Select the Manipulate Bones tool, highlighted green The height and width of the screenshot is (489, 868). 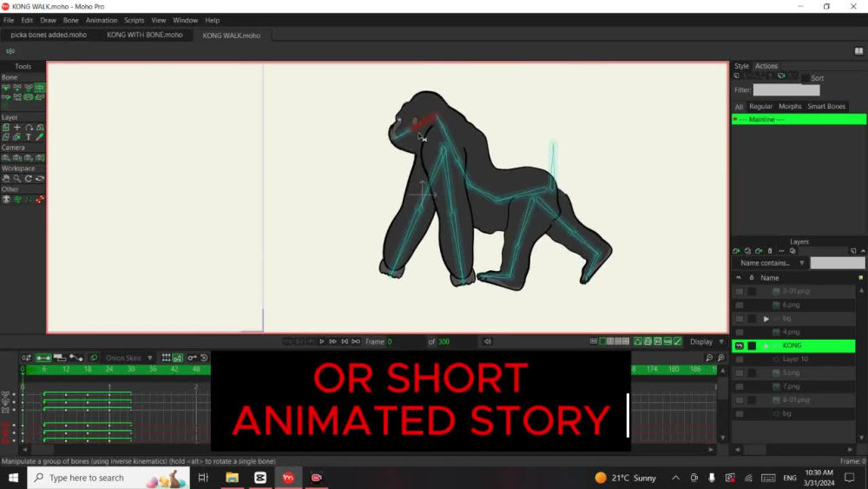point(40,88)
